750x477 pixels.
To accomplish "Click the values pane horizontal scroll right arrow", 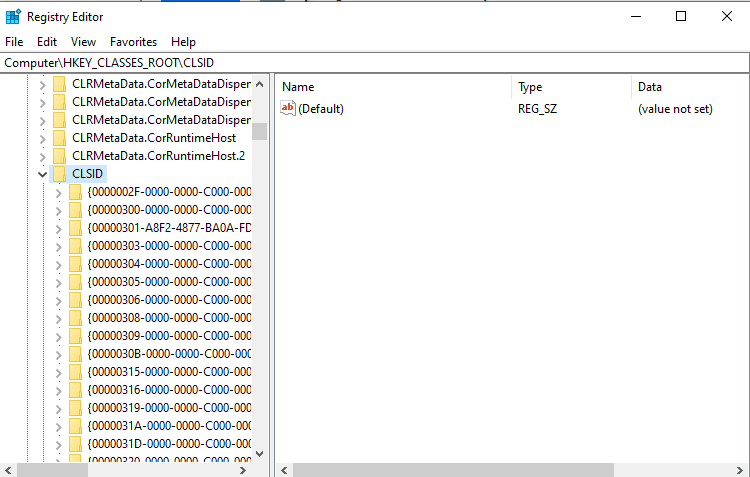I will [x=740, y=470].
